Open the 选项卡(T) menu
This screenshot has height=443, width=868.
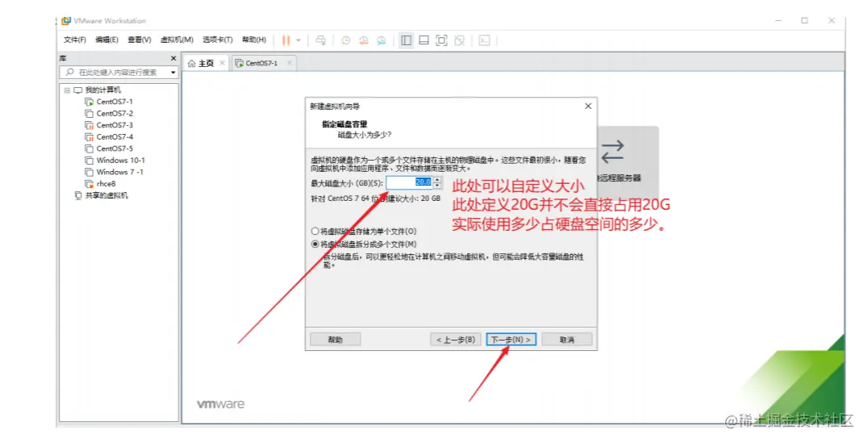218,40
